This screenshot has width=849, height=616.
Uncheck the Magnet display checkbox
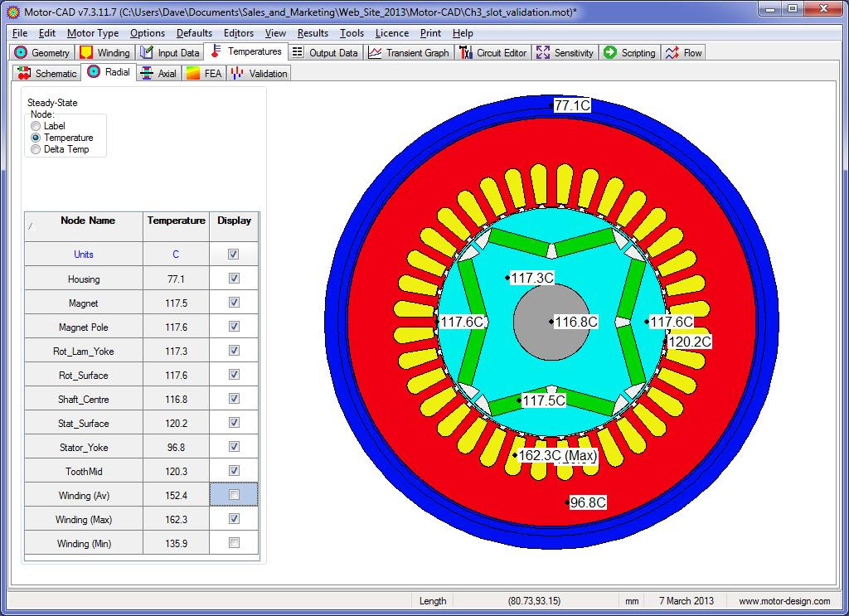[x=234, y=302]
